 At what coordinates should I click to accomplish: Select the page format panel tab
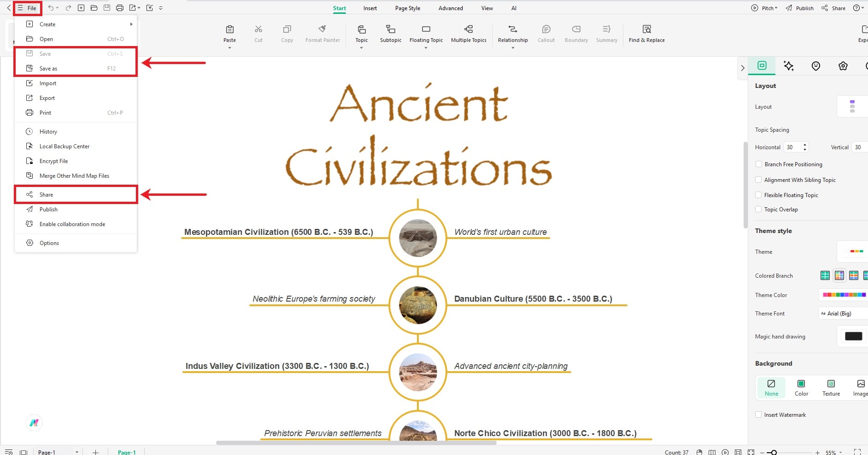762,66
